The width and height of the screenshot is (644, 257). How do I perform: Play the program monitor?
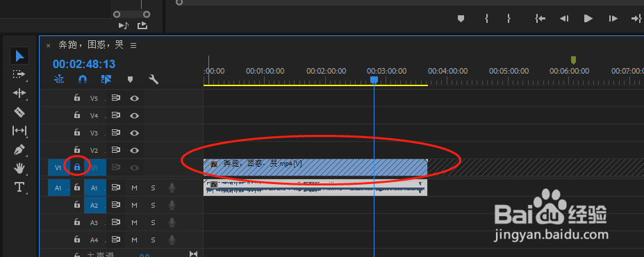[588, 19]
